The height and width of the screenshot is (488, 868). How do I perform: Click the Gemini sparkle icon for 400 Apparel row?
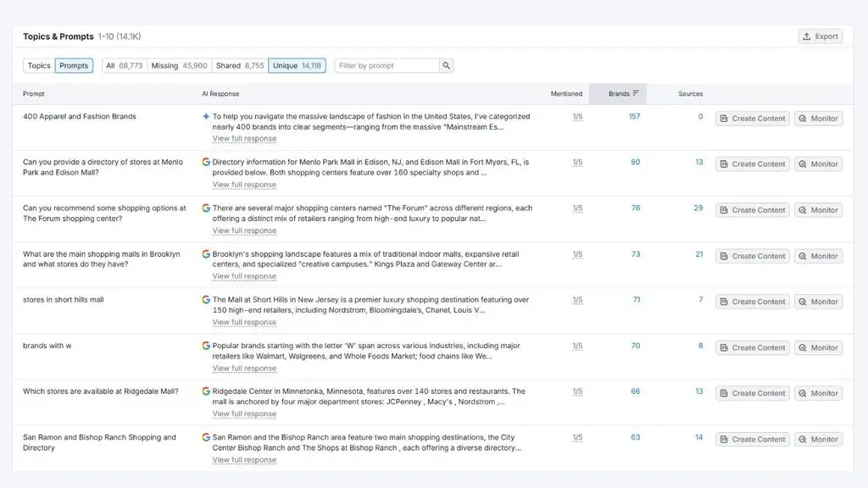[206, 116]
